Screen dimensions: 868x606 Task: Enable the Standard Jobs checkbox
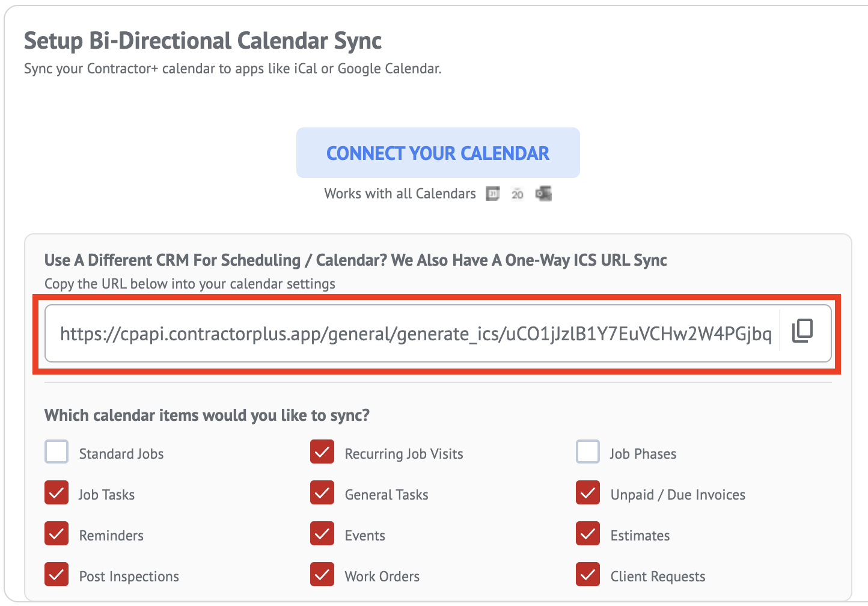(57, 452)
